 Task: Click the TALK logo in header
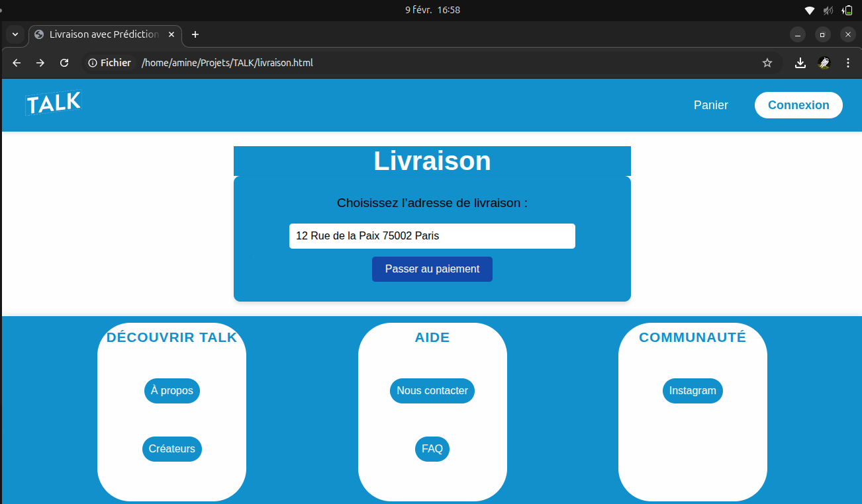(53, 103)
